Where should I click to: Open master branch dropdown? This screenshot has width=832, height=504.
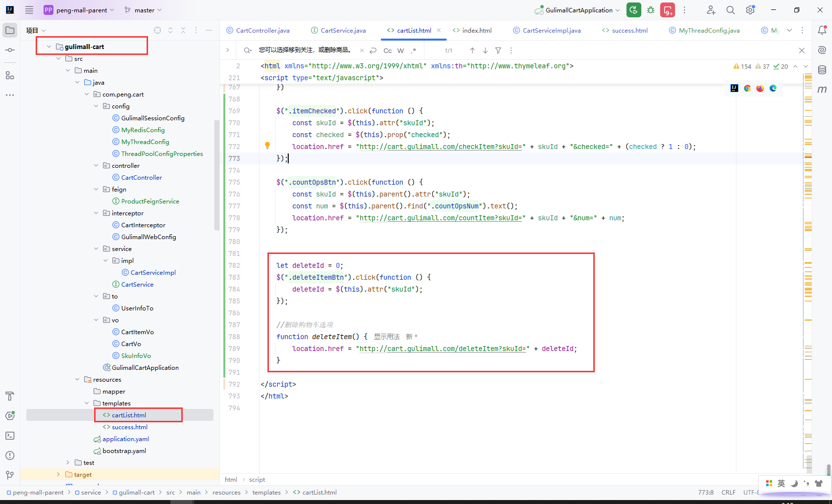click(143, 10)
